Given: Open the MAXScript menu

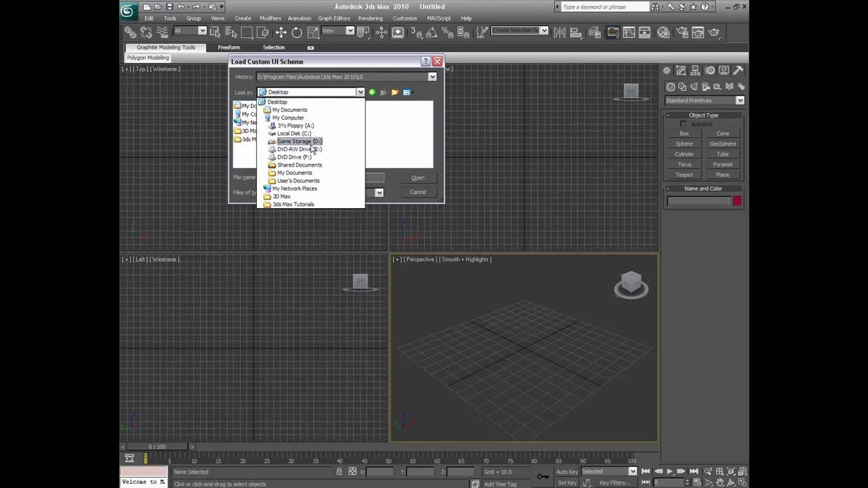Looking at the screenshot, I should click(439, 18).
